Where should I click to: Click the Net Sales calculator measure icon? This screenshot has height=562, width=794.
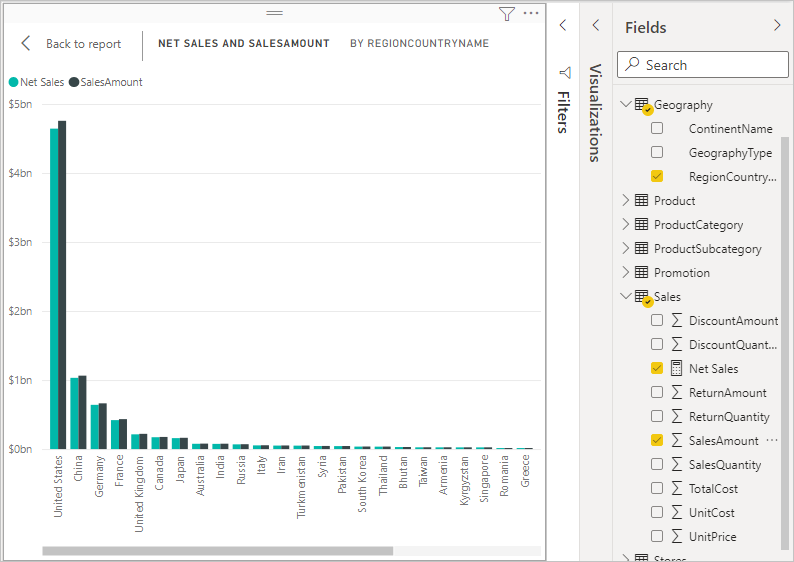tap(677, 369)
